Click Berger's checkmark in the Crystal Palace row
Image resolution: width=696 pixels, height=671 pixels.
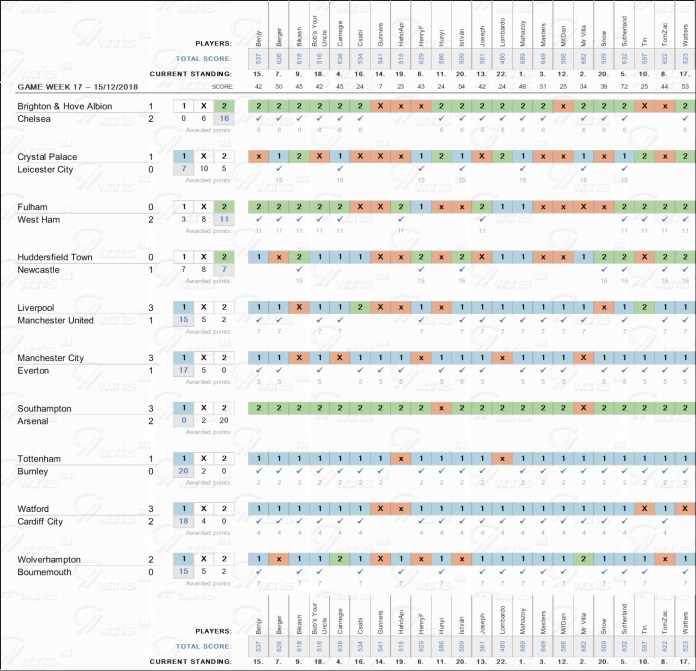tap(279, 169)
